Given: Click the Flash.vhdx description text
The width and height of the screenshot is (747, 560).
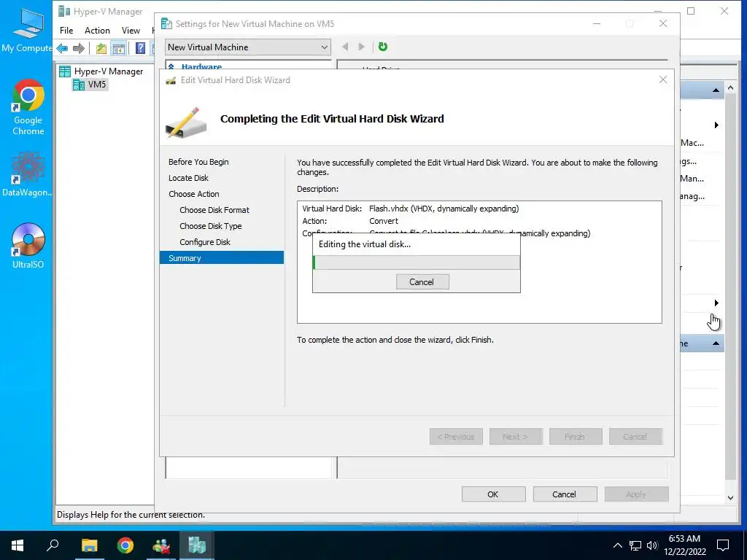Looking at the screenshot, I should pos(444,209).
